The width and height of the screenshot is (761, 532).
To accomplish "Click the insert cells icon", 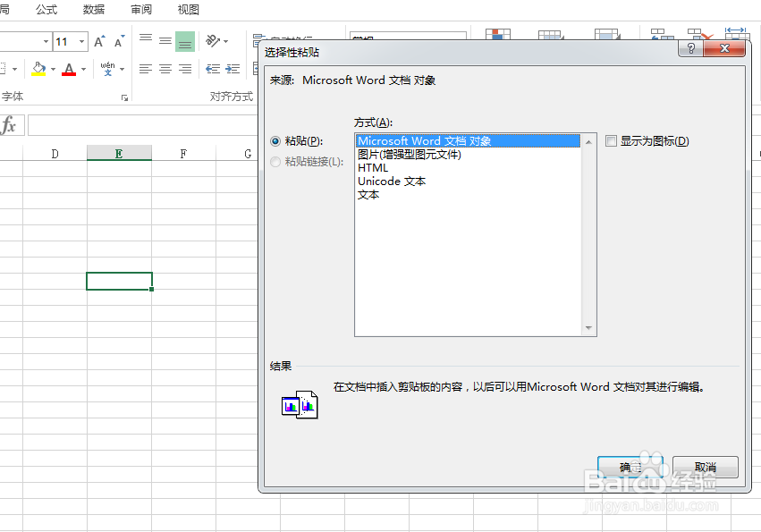I will pos(663,33).
